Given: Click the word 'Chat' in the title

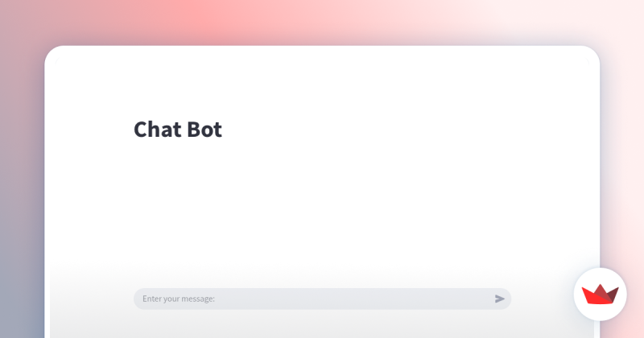Looking at the screenshot, I should point(158,130).
